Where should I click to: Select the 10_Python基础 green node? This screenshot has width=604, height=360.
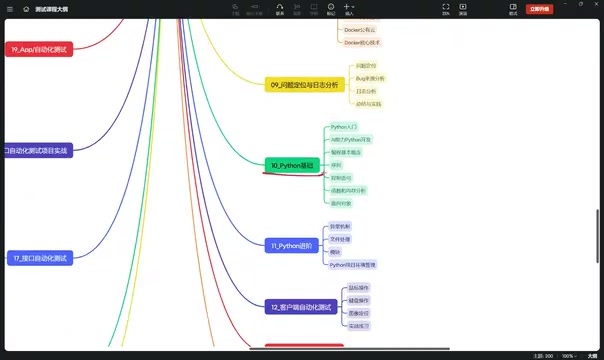292,165
